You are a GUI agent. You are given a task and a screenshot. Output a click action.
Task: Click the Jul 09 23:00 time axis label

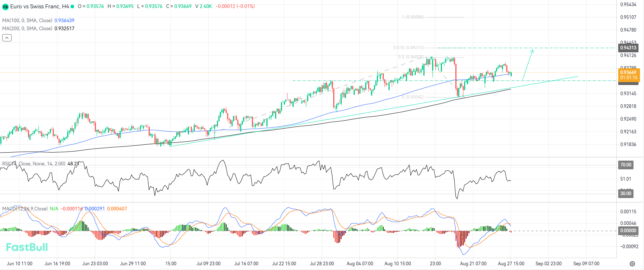[208, 263]
